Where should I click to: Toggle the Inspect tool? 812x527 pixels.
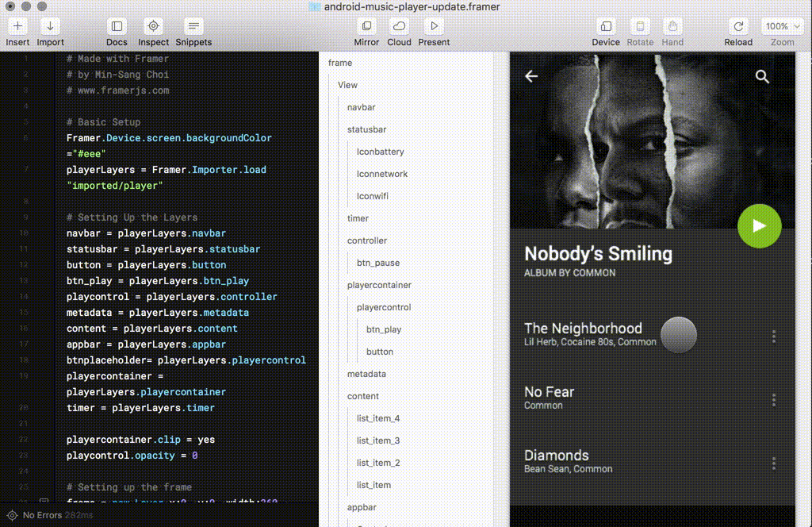(x=153, y=26)
